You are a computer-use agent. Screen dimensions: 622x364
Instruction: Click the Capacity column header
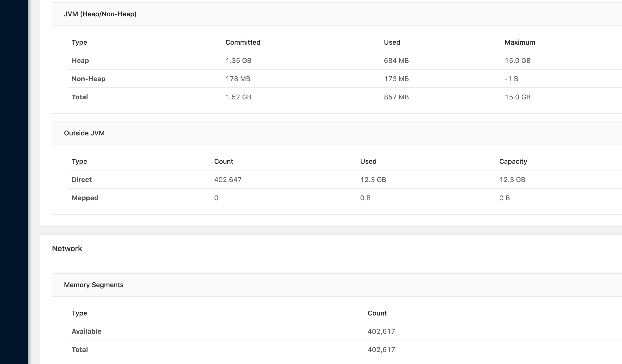point(513,161)
